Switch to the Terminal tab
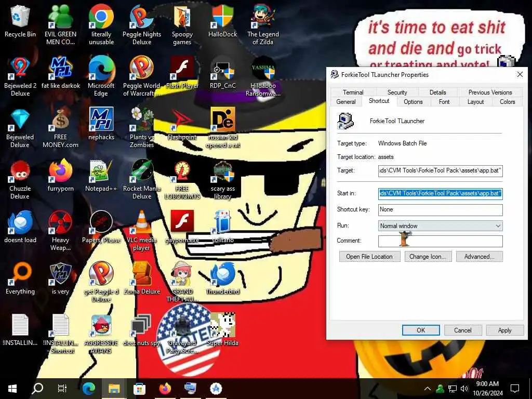This screenshot has height=399, width=532. coord(353,92)
